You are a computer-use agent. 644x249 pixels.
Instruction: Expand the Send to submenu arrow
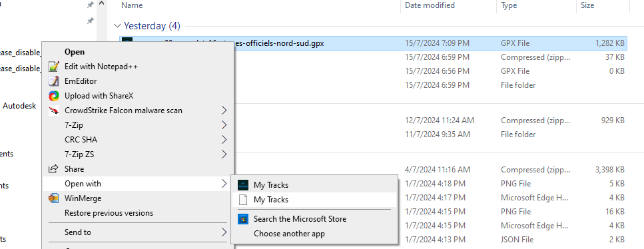(x=224, y=232)
